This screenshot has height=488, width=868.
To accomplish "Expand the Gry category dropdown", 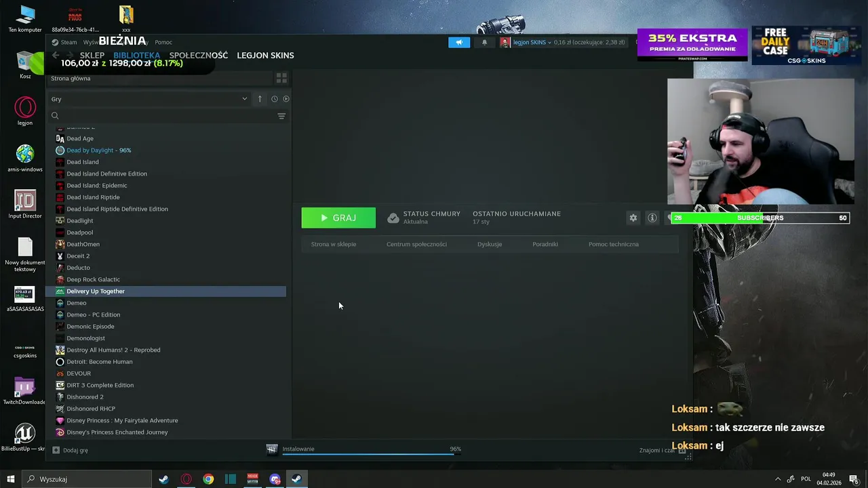I will tap(149, 99).
